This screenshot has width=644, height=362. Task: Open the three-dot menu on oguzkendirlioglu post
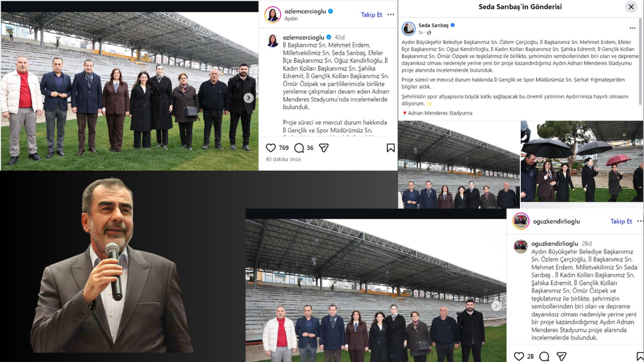pyautogui.click(x=640, y=221)
